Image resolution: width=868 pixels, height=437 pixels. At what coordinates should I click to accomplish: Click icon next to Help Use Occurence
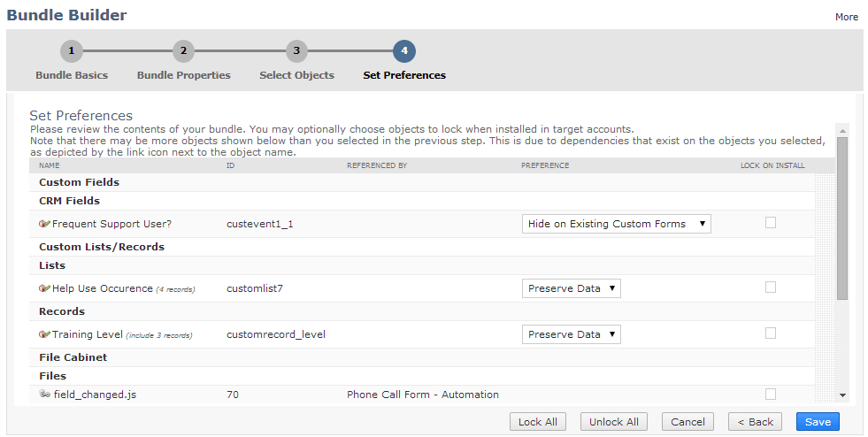coord(44,288)
